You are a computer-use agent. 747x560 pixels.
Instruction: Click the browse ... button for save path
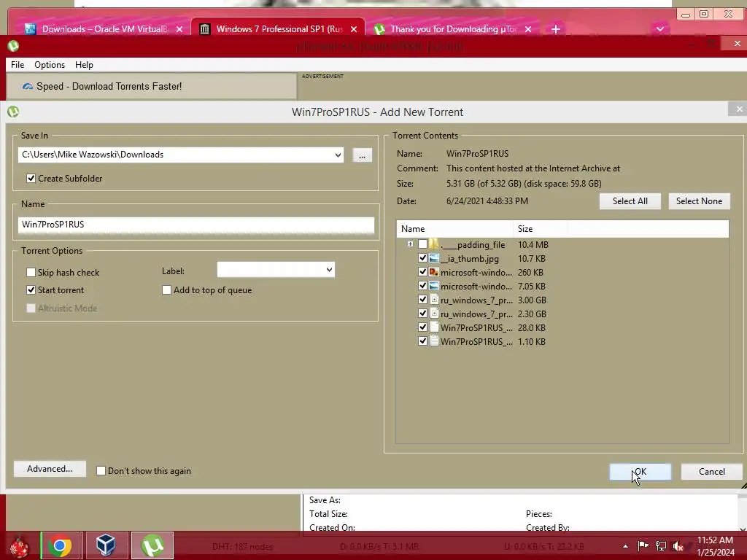(x=362, y=155)
